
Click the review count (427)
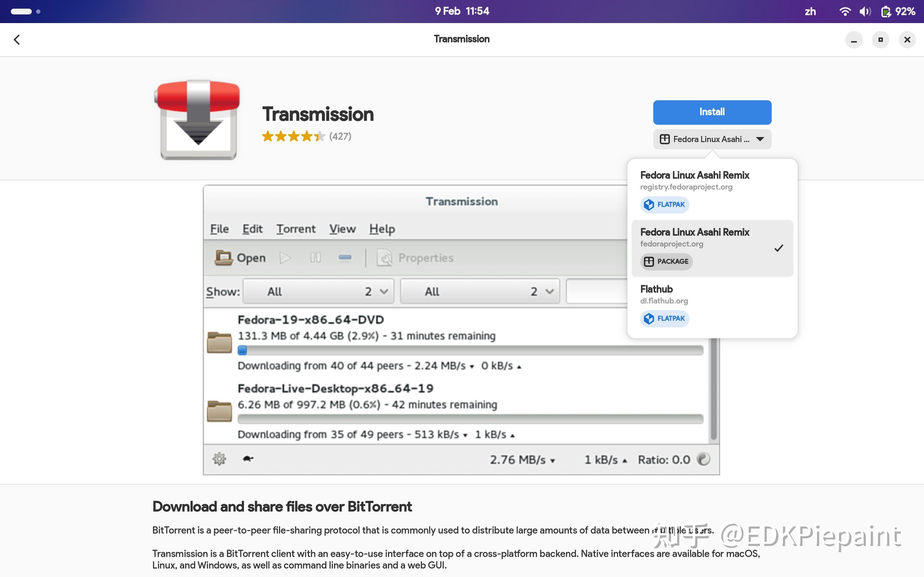tap(340, 136)
